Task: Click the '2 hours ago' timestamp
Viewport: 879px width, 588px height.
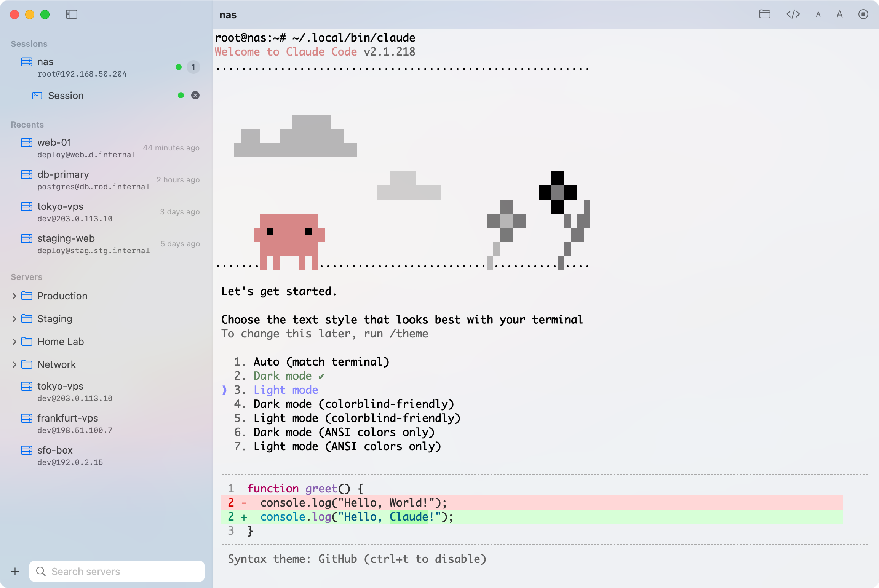Action: click(x=178, y=180)
